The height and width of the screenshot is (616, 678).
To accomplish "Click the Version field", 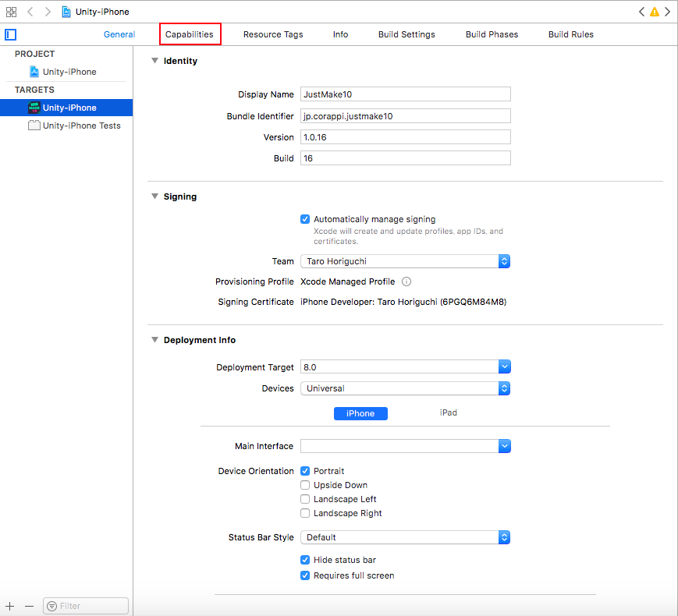I will pos(406,137).
